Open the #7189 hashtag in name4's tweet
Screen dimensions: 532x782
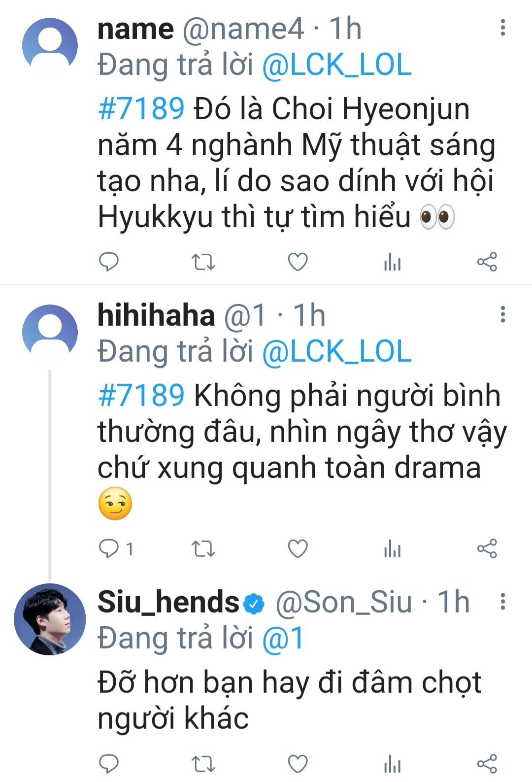141,109
